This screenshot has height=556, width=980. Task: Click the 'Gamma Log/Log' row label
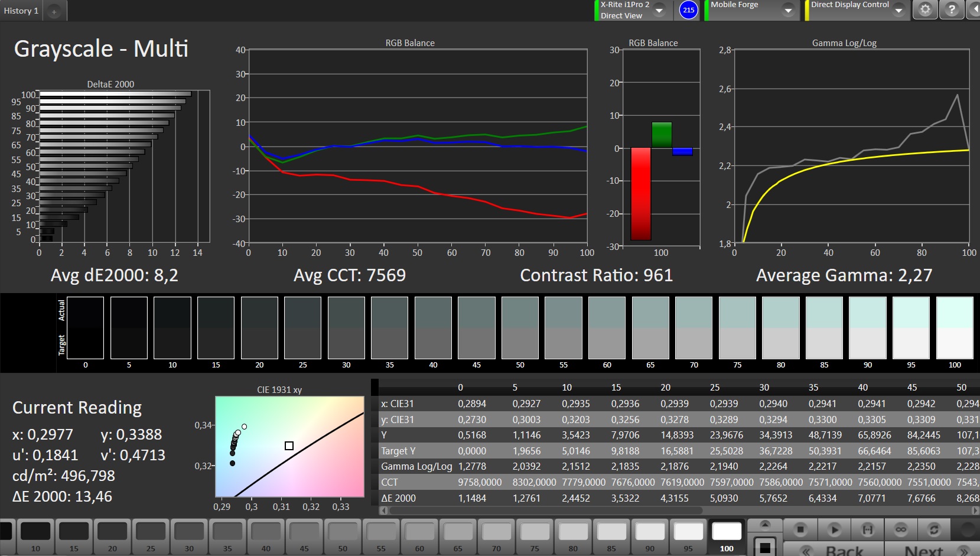coord(416,466)
